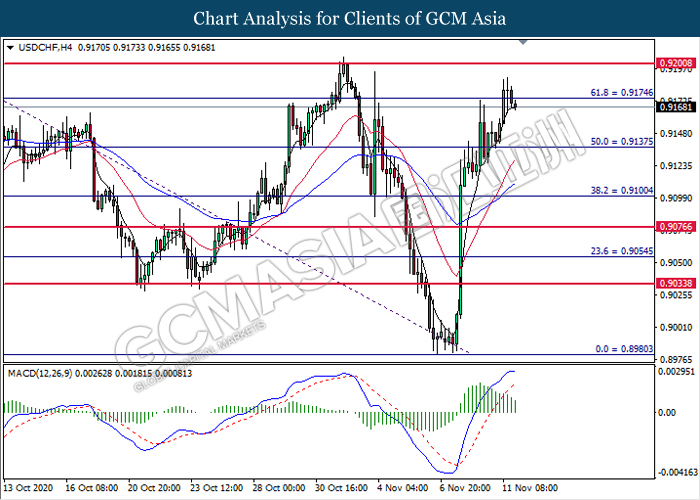Click the 13 Oct 2020 date label
This screenshot has width=700, height=500.
[x=28, y=488]
